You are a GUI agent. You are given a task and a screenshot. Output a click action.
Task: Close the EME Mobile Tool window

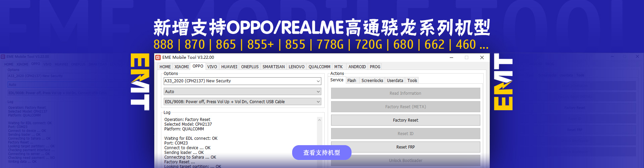coord(482,57)
